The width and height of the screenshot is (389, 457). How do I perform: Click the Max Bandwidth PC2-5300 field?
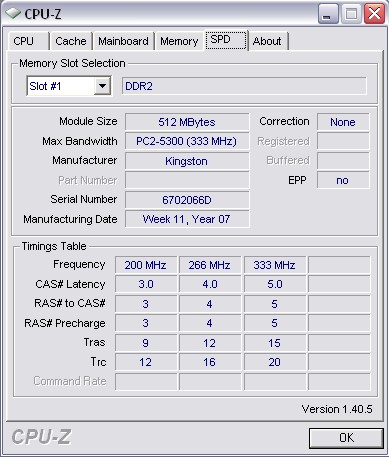coord(187,141)
